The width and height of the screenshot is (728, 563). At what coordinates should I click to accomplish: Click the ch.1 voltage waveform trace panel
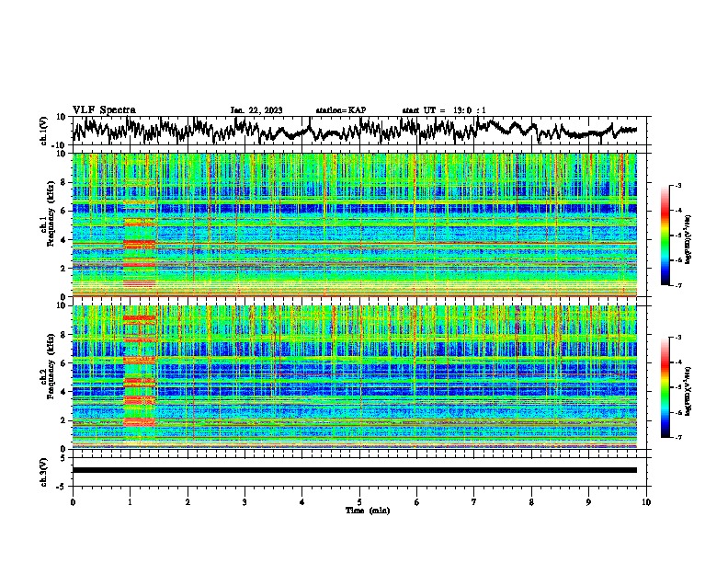pyautogui.click(x=361, y=131)
